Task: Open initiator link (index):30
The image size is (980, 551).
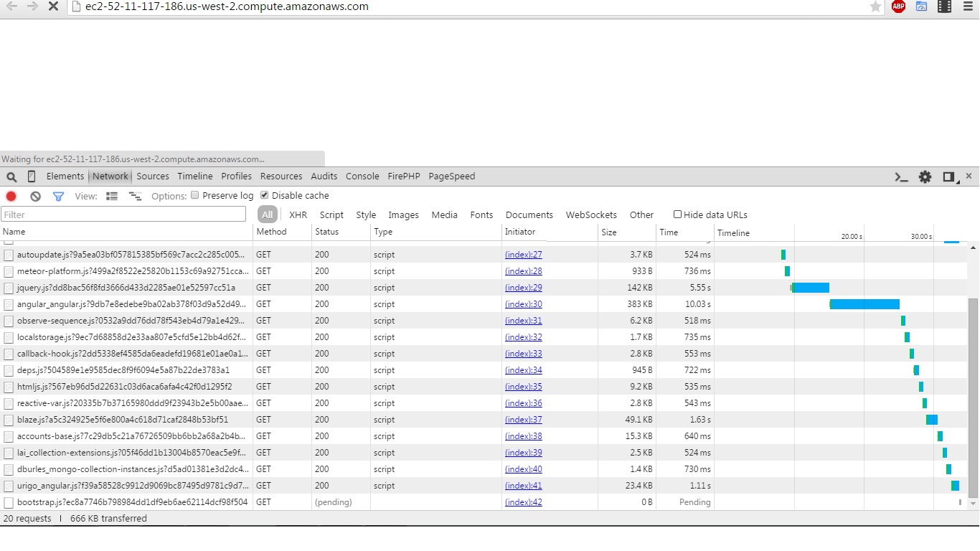Action: click(524, 304)
